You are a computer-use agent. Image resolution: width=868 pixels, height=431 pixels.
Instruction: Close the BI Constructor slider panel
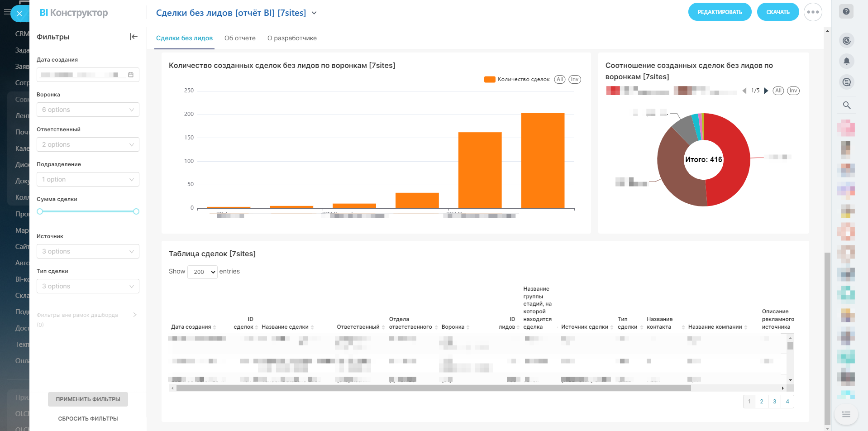coord(19,14)
